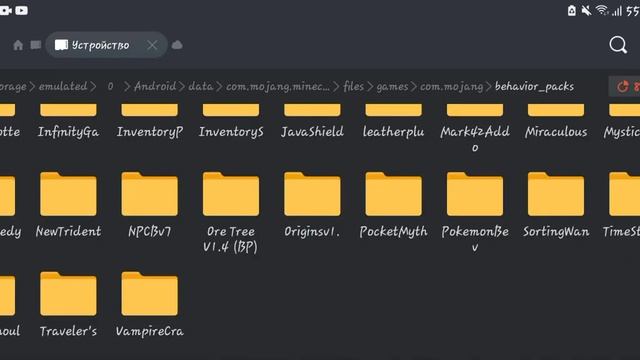Go to the 0 breadcrumb folder
The height and width of the screenshot is (360, 640).
pos(110,87)
